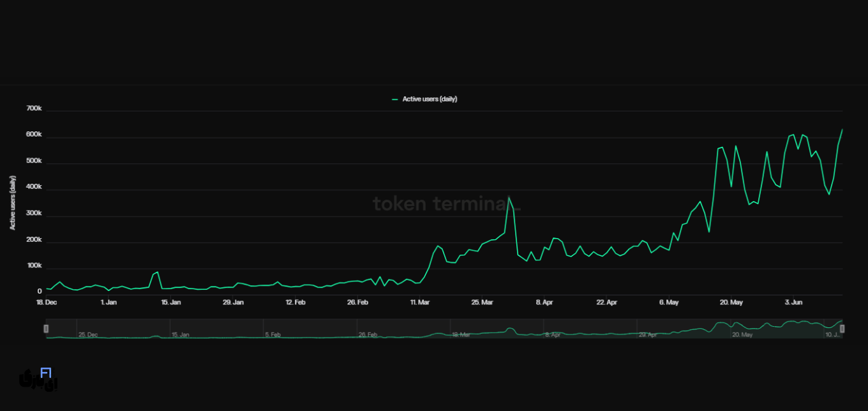Click the 500k y-axis label
Image resolution: width=868 pixels, height=411 pixels.
[x=34, y=161]
